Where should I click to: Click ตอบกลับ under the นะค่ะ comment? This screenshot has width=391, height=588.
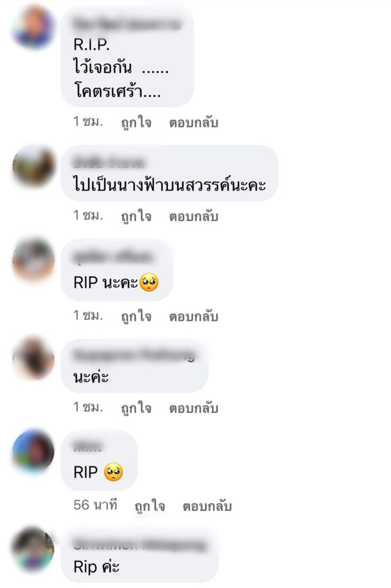tap(193, 408)
